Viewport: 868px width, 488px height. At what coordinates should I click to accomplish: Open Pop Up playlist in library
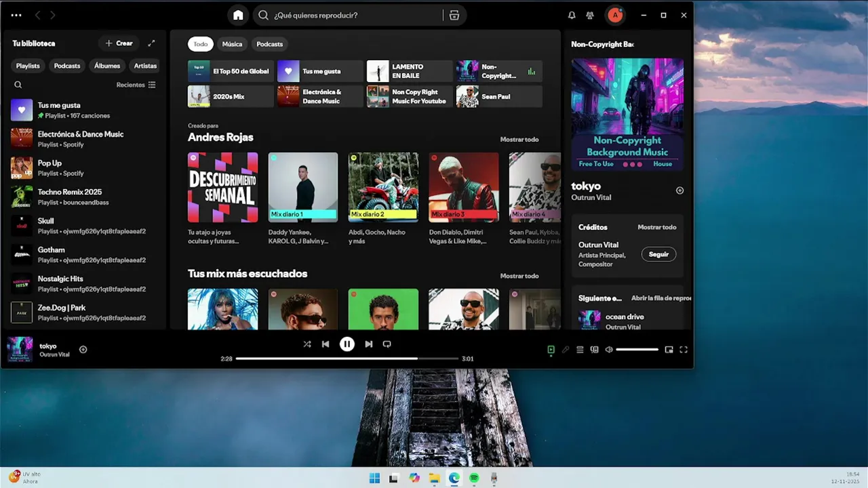(x=85, y=168)
